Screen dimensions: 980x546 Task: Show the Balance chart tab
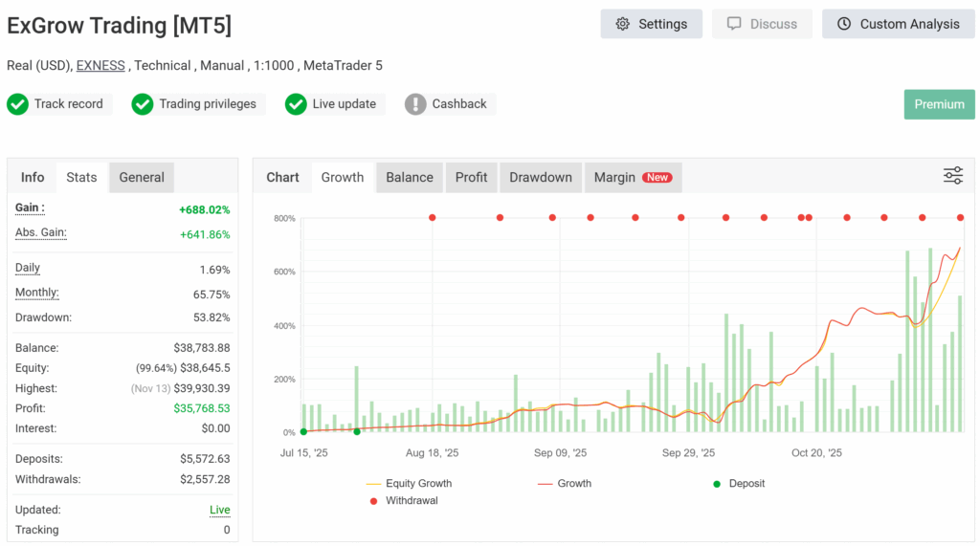pos(410,177)
